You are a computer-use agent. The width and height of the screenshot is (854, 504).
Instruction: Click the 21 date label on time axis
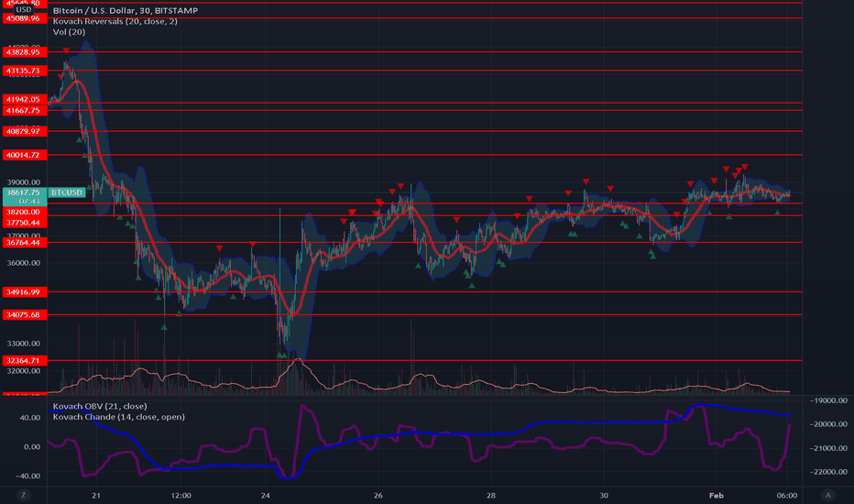pyautogui.click(x=96, y=495)
